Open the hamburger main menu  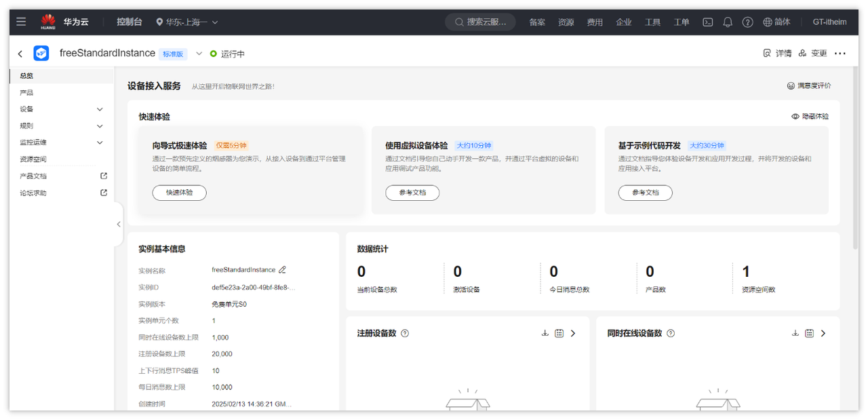pyautogui.click(x=21, y=22)
